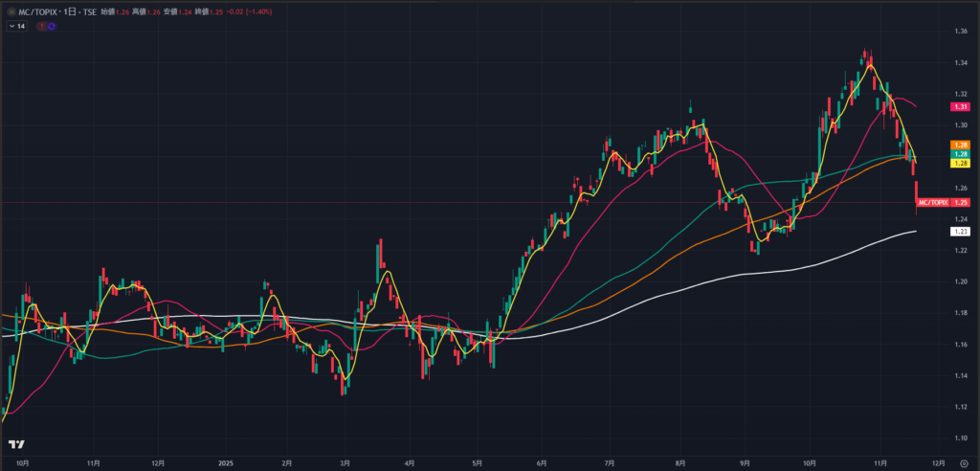Open chart settings gear at bottom right
The image size is (980, 471).
coord(964,461)
